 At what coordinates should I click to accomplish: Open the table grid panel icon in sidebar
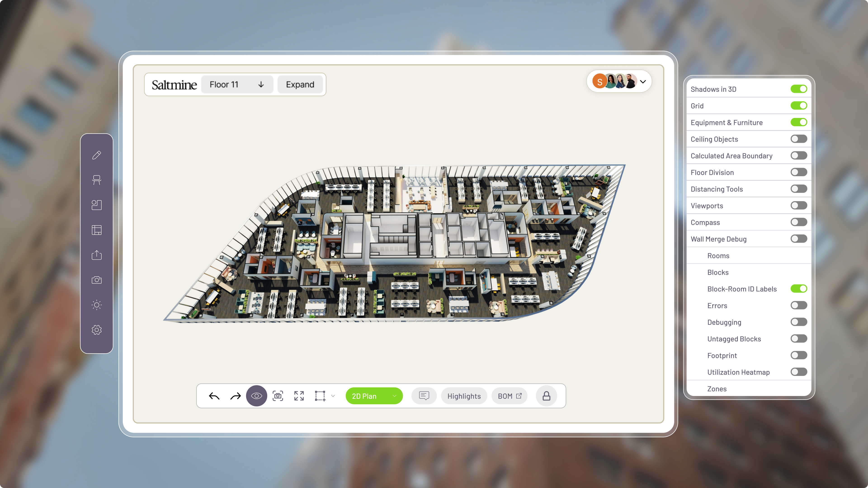click(x=97, y=230)
